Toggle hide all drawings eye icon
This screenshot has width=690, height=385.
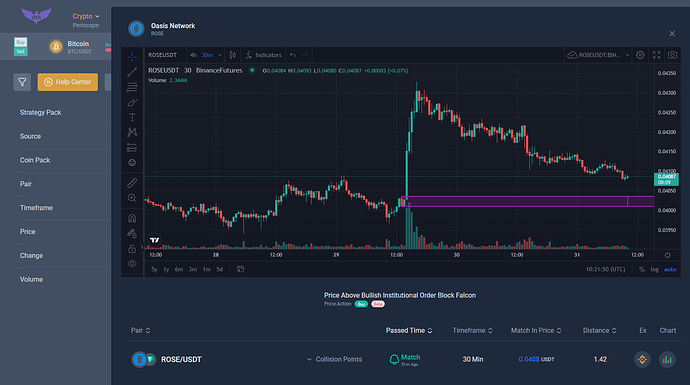pos(132,264)
